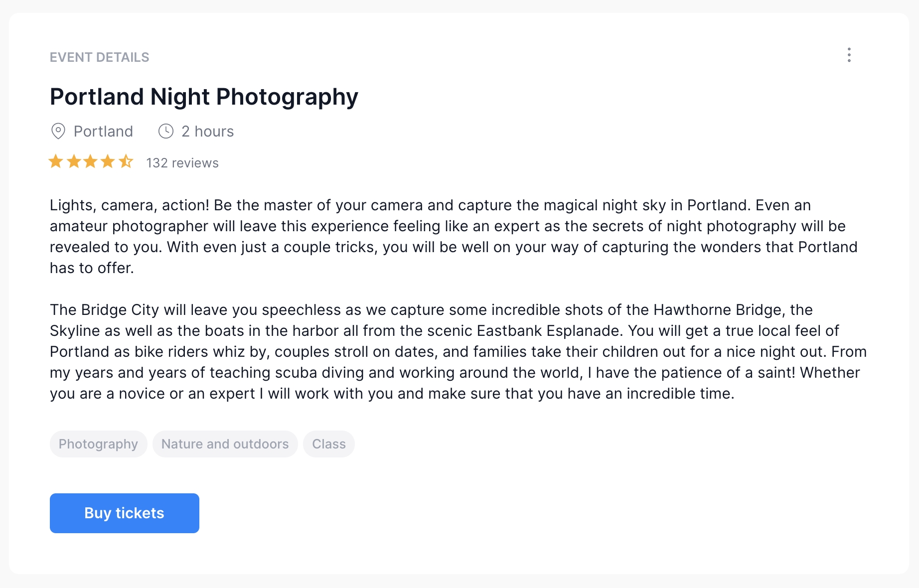Click the EVENT DETAILS header label
The height and width of the screenshot is (588, 919).
(x=99, y=57)
